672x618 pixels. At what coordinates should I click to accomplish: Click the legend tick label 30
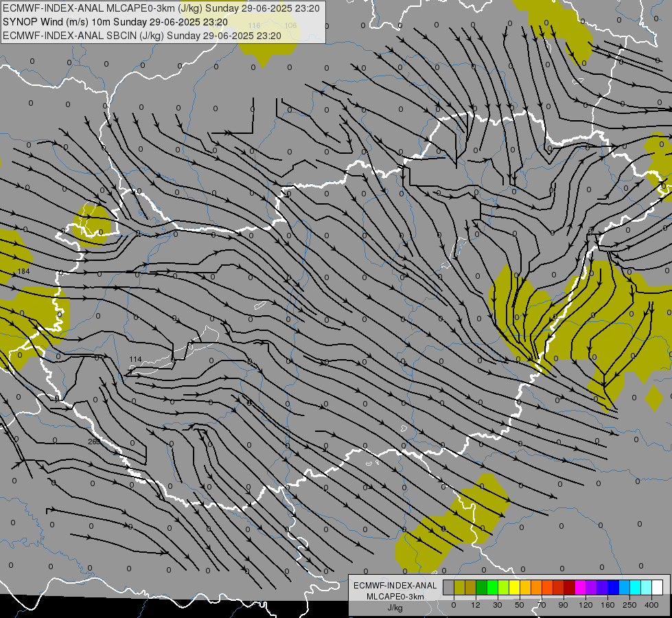click(x=498, y=605)
